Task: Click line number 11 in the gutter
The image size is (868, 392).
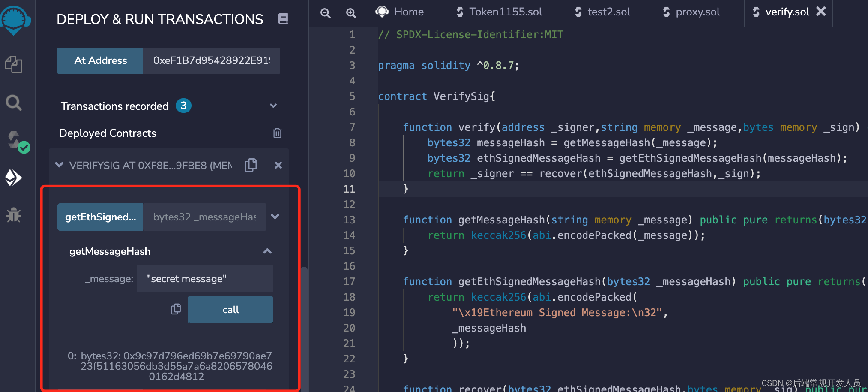Action: [x=349, y=189]
